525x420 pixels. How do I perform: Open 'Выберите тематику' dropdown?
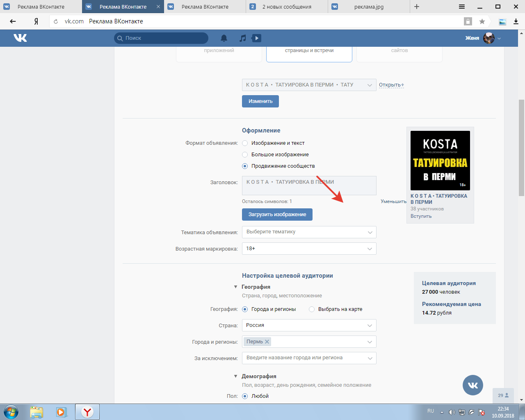coord(309,232)
